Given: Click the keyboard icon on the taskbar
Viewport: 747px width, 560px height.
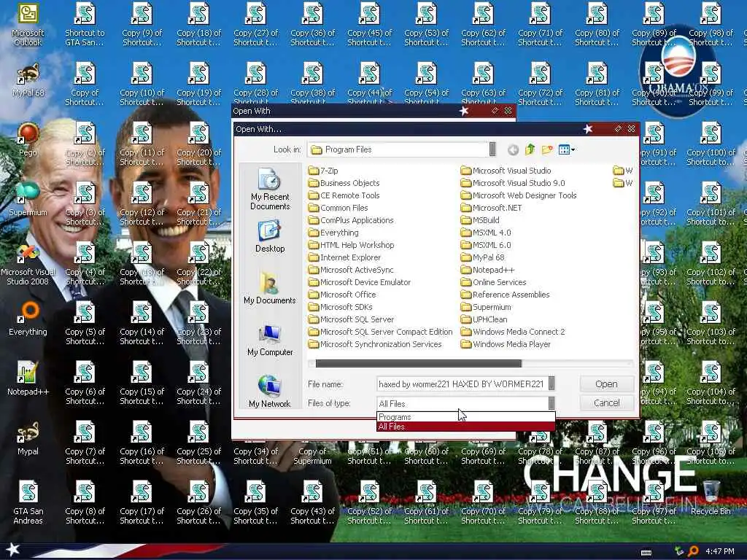Looking at the screenshot, I should pyautogui.click(x=646, y=552).
